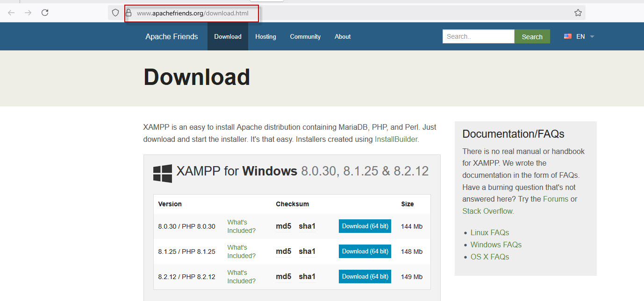Open the OS X FAQs link
This screenshot has height=301, width=644.
[x=490, y=257]
